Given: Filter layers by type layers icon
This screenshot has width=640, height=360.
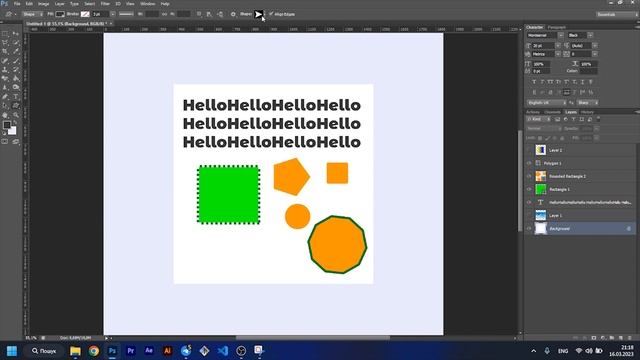Looking at the screenshot, I should [x=573, y=119].
